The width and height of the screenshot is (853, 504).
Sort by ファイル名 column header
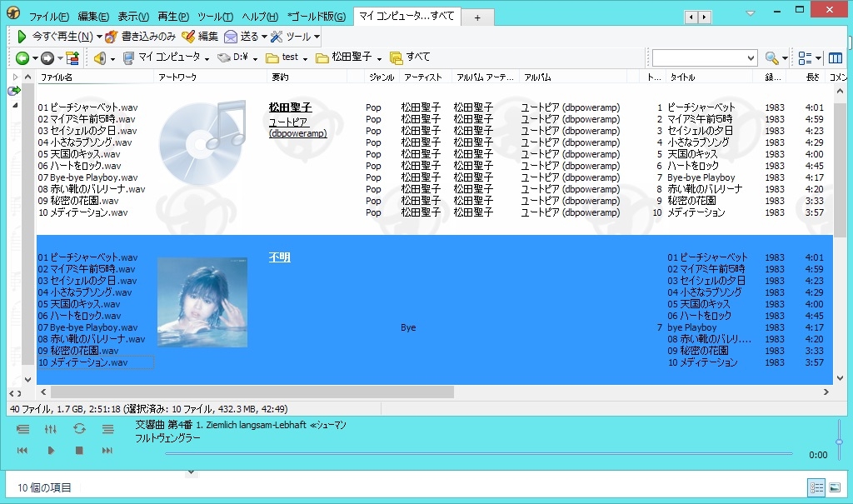pos(96,77)
